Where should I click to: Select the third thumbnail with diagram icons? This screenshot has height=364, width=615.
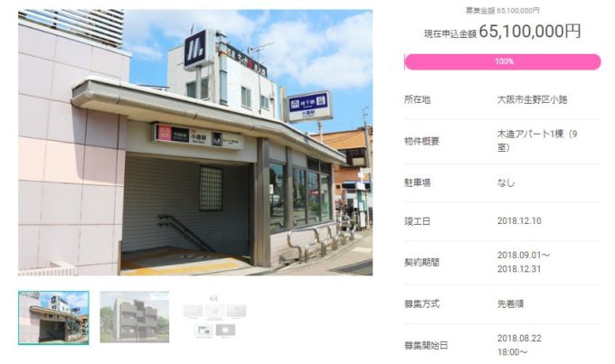point(214,317)
